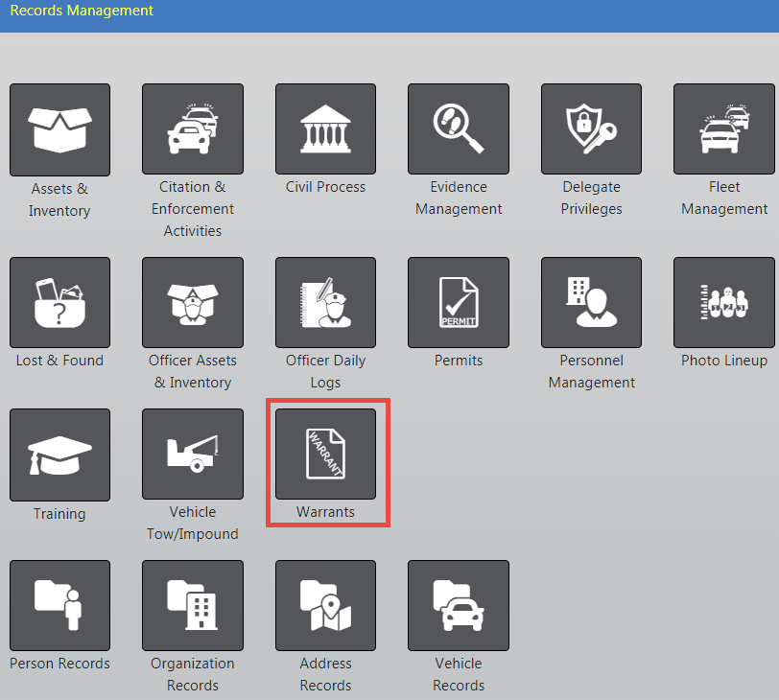Open the Personnel Management module
779x700 pixels.
pos(591,302)
